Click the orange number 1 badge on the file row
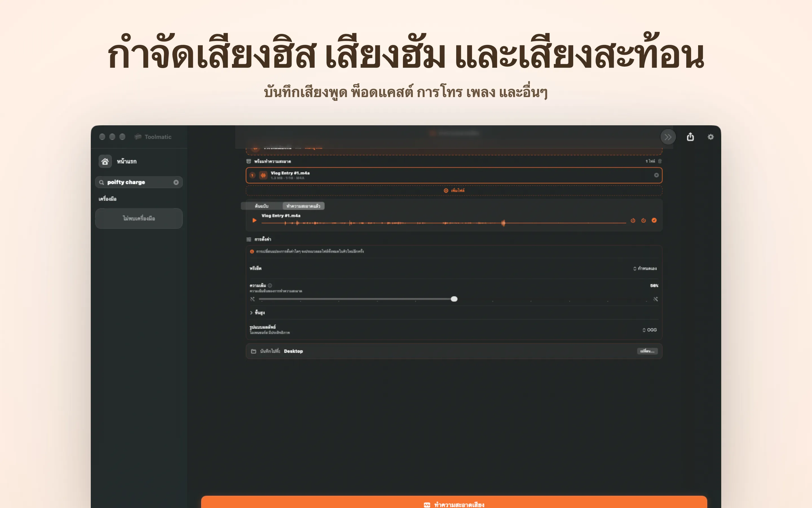812x508 pixels. pos(252,175)
